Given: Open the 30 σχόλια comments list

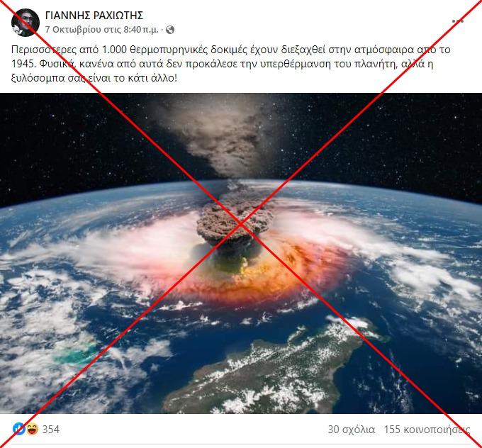Looking at the screenshot, I should (x=352, y=430).
